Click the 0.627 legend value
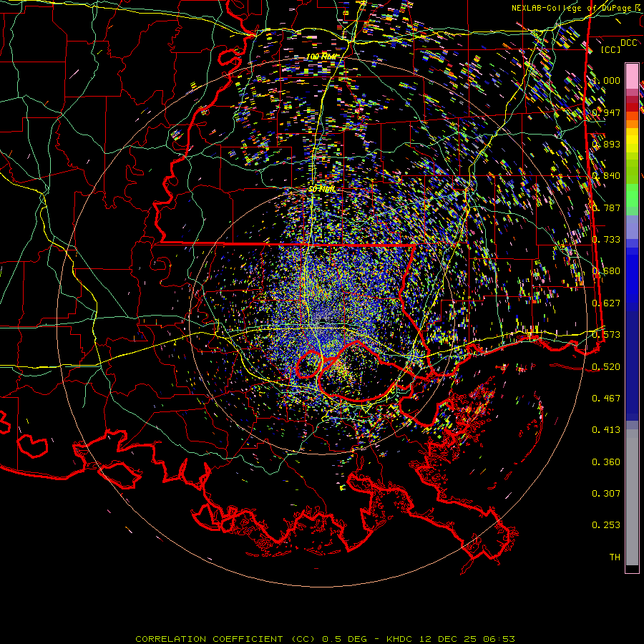This screenshot has height=644, width=644. pos(606,303)
